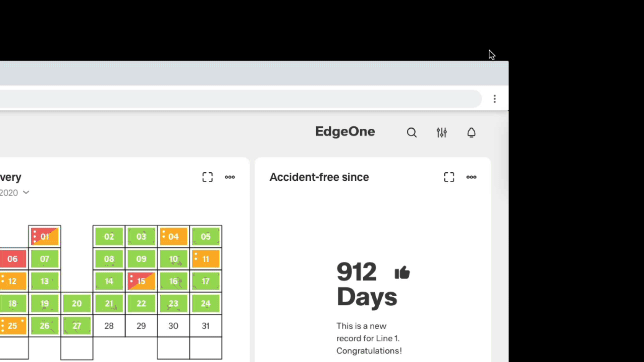The image size is (644, 362).
Task: Select the red day 06 tile
Action: tap(12, 259)
